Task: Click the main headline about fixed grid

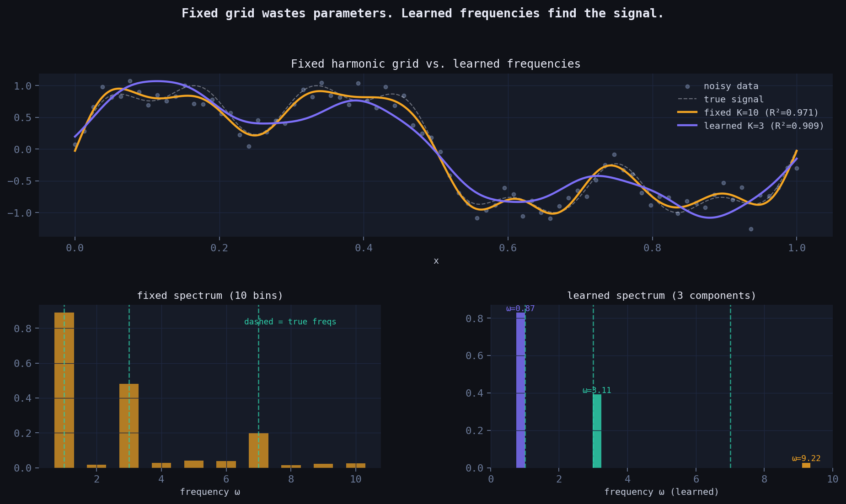Action: click(423, 13)
